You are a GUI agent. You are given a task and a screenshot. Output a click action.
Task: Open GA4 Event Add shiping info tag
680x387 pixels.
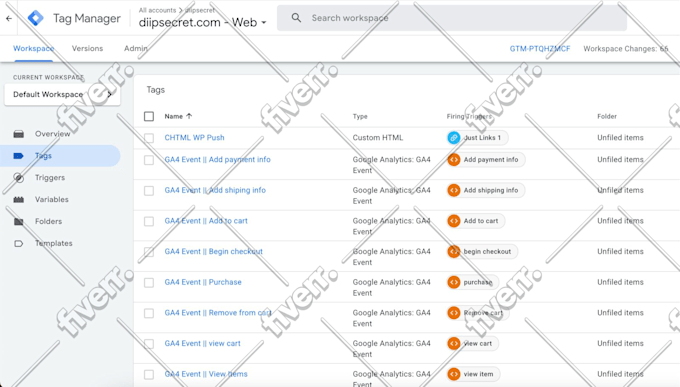(215, 190)
